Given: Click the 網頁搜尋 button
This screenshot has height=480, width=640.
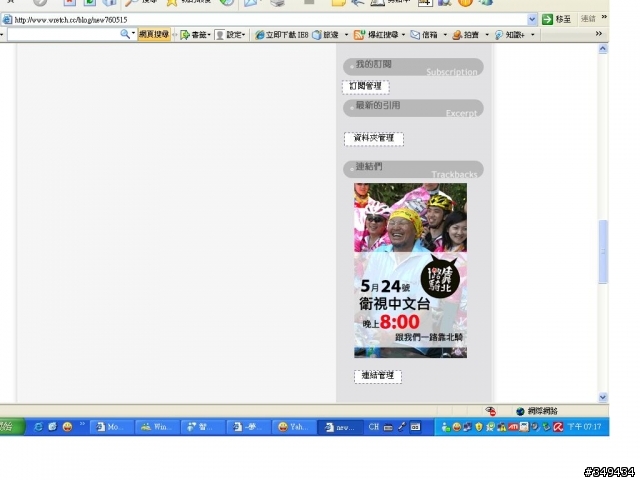Looking at the screenshot, I should pyautogui.click(x=154, y=35).
